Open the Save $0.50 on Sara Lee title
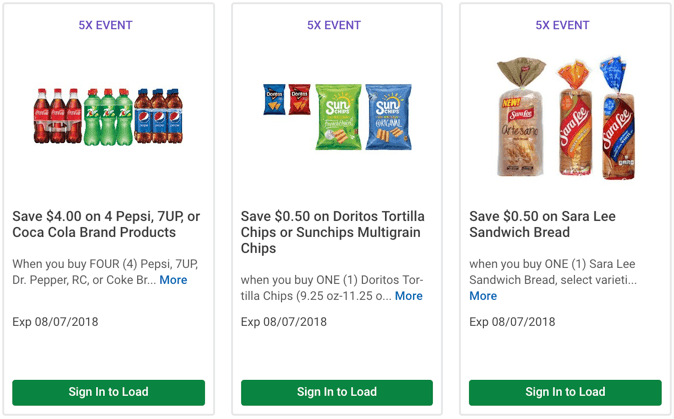This screenshot has height=419, width=674. pos(542,224)
